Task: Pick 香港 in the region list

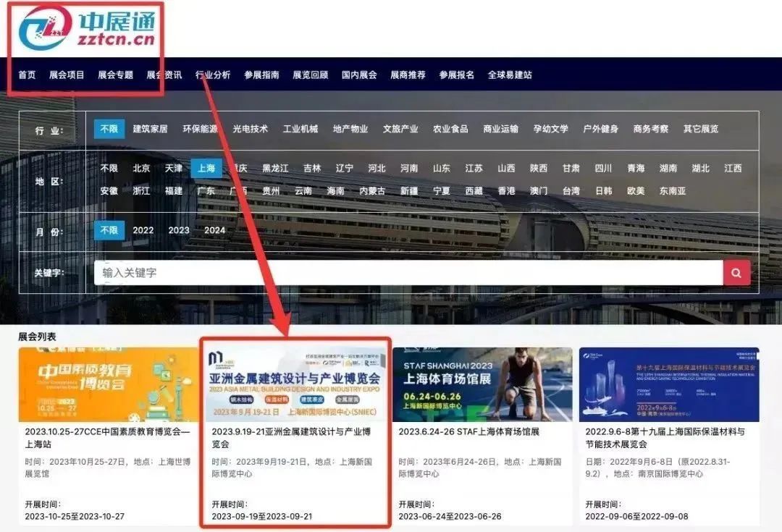Action: [x=506, y=190]
